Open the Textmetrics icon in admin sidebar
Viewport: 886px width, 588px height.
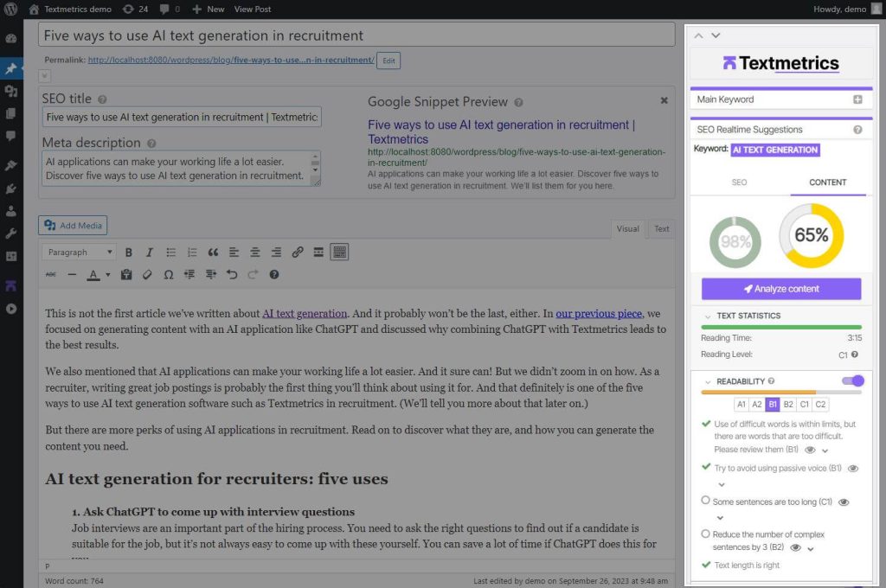pyautogui.click(x=11, y=285)
